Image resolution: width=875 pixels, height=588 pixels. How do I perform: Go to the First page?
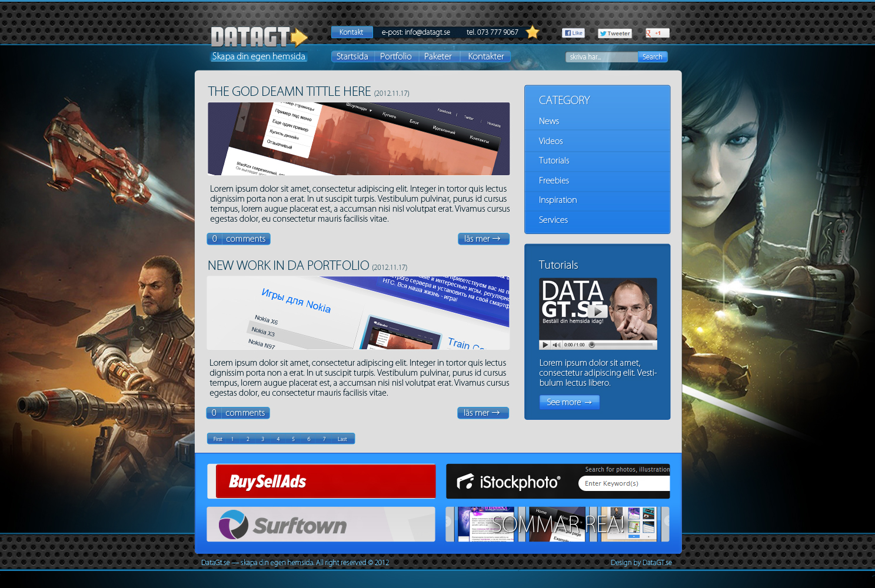tap(218, 439)
